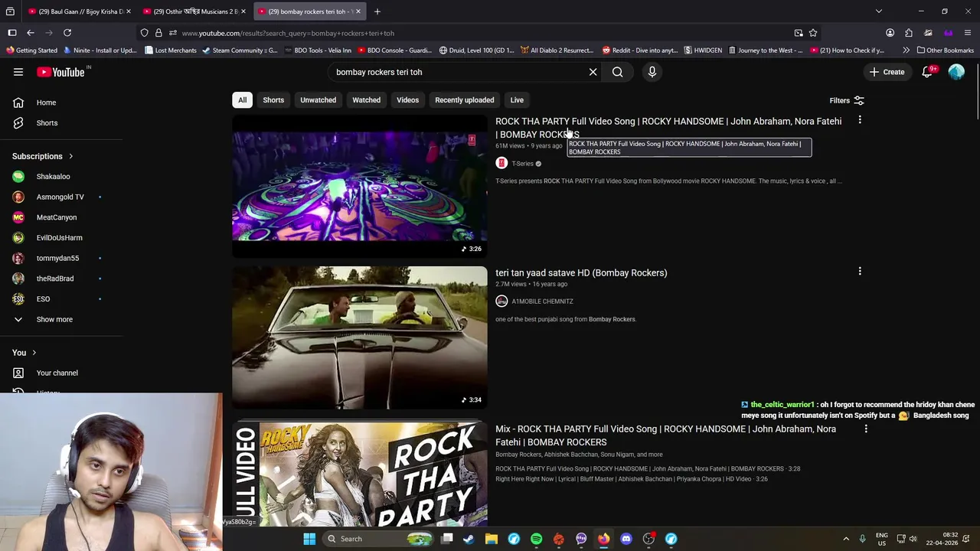Screen dimensions: 980x551
Task: Open the Mix ROCK THA PARTY playlist thumbnail
Action: pyautogui.click(x=360, y=474)
